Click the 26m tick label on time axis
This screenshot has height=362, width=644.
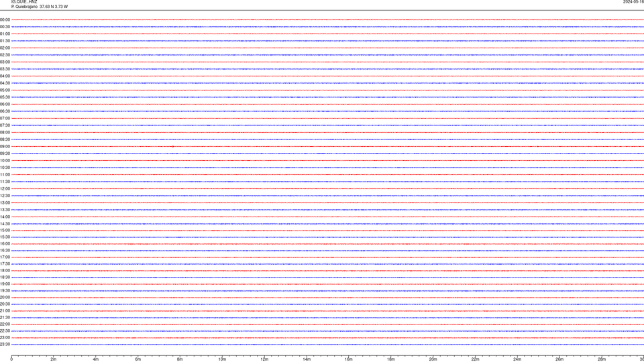coord(559,359)
